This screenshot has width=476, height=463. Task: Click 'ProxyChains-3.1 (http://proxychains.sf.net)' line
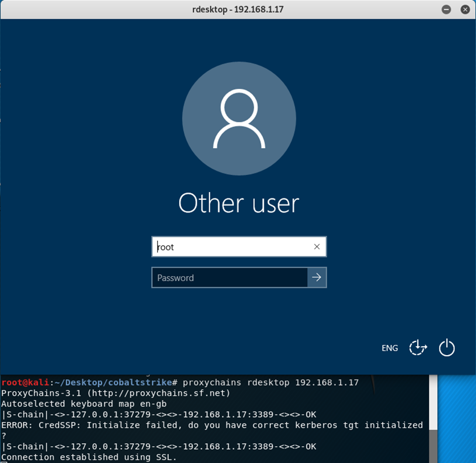[x=115, y=393]
